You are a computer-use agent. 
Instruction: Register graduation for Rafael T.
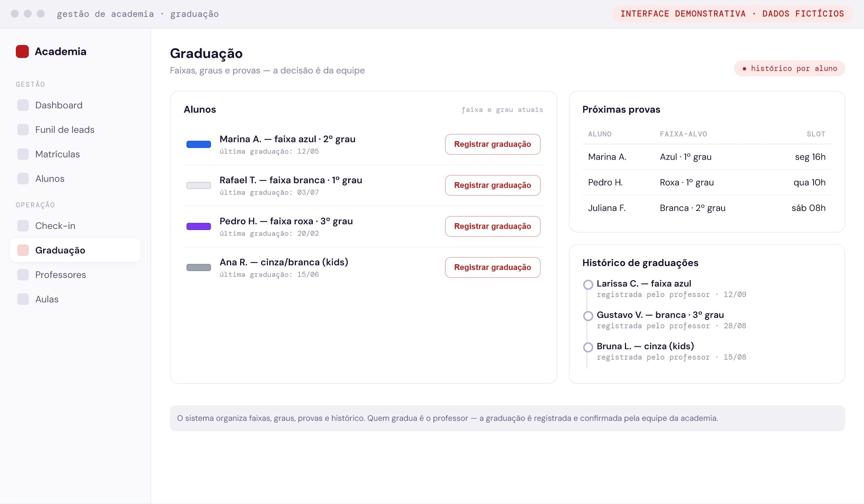click(492, 185)
